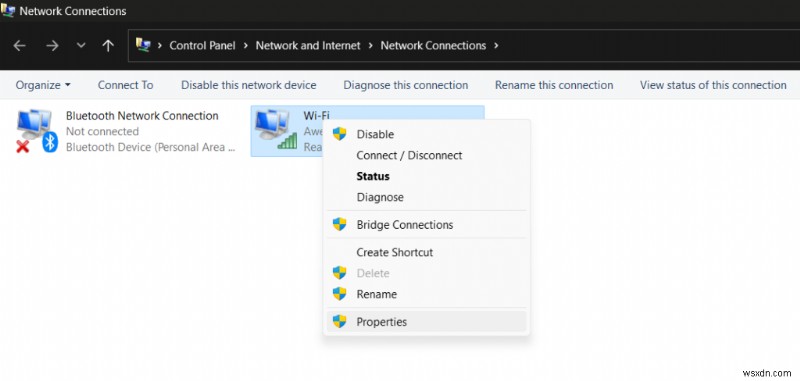
Task: Click shield icon beside Disable
Action: coord(339,134)
